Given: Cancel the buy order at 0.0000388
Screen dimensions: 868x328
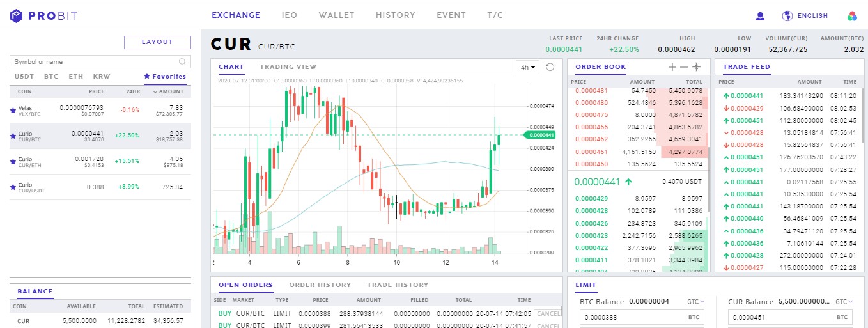Looking at the screenshot, I should [549, 313].
